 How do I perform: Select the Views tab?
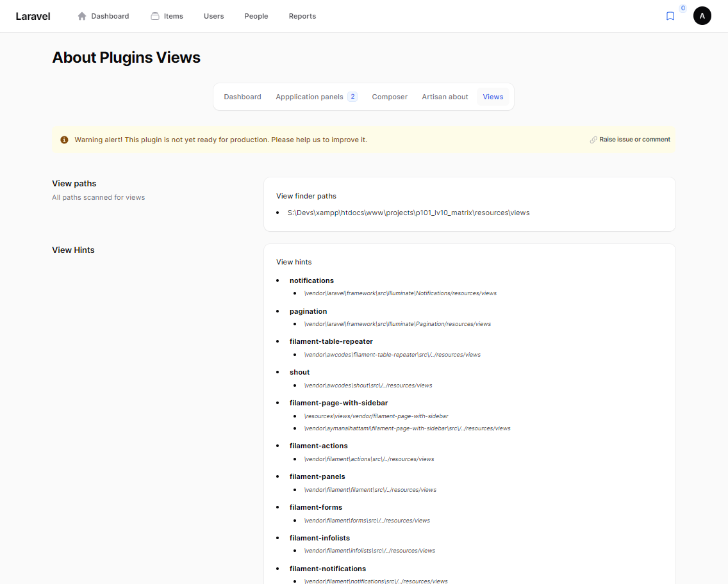point(493,97)
